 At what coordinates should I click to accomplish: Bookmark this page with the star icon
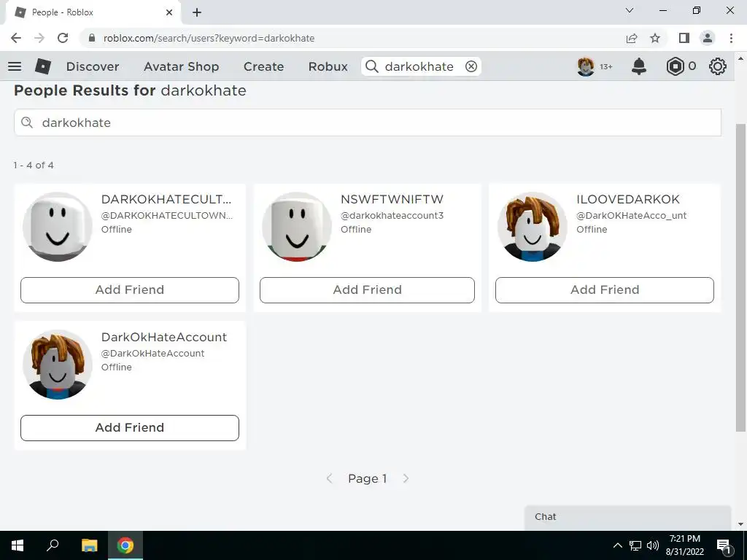click(656, 38)
